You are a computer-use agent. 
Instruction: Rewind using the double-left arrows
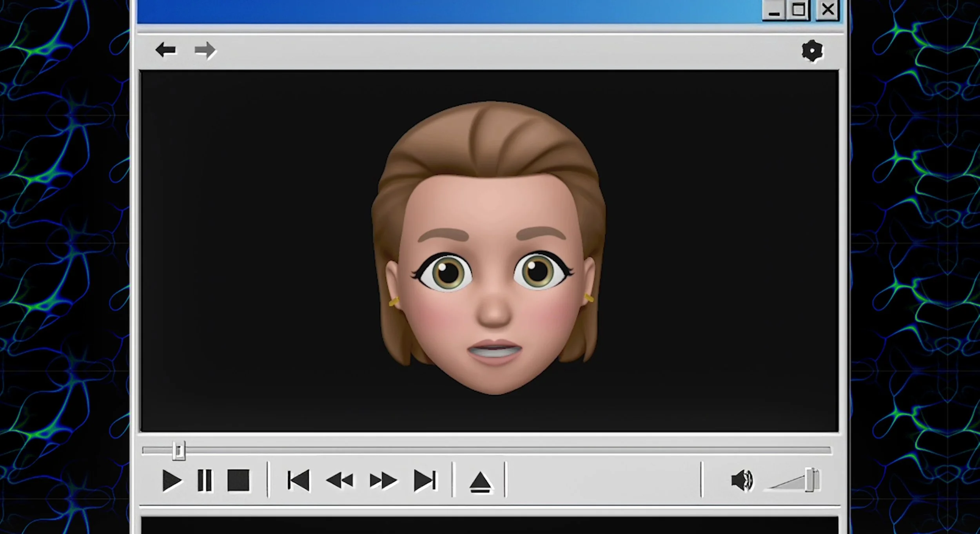point(339,480)
